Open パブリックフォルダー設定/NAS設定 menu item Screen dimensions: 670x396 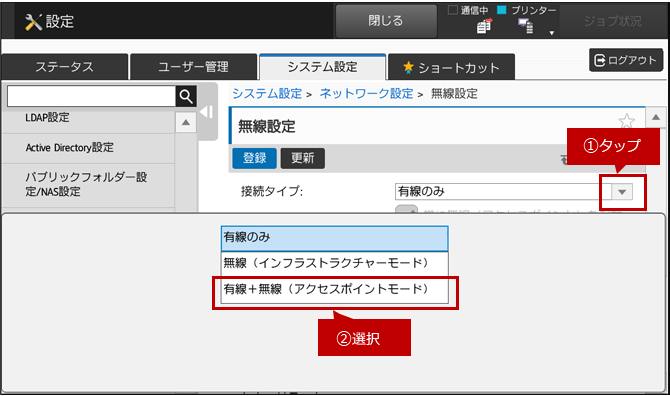[x=88, y=185]
